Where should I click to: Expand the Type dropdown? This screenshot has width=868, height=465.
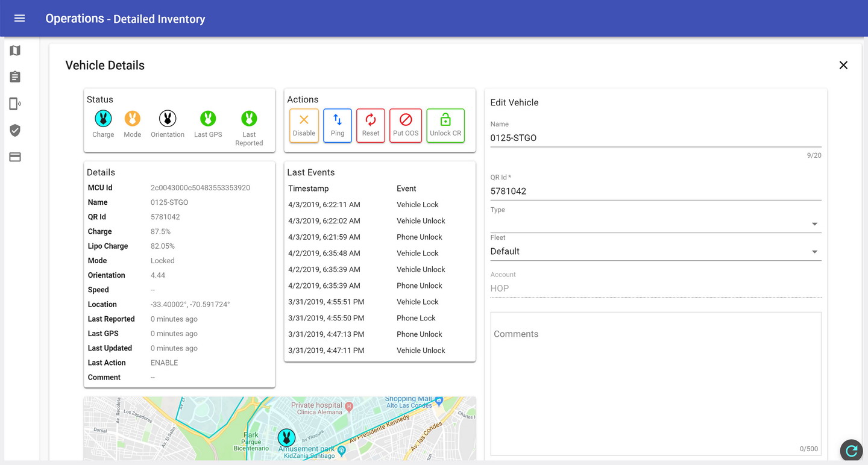tap(655, 223)
